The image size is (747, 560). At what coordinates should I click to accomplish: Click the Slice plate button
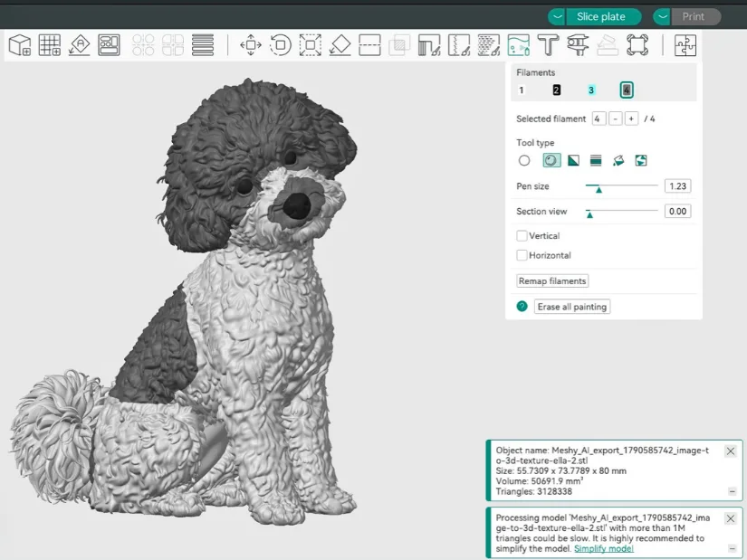tap(603, 16)
